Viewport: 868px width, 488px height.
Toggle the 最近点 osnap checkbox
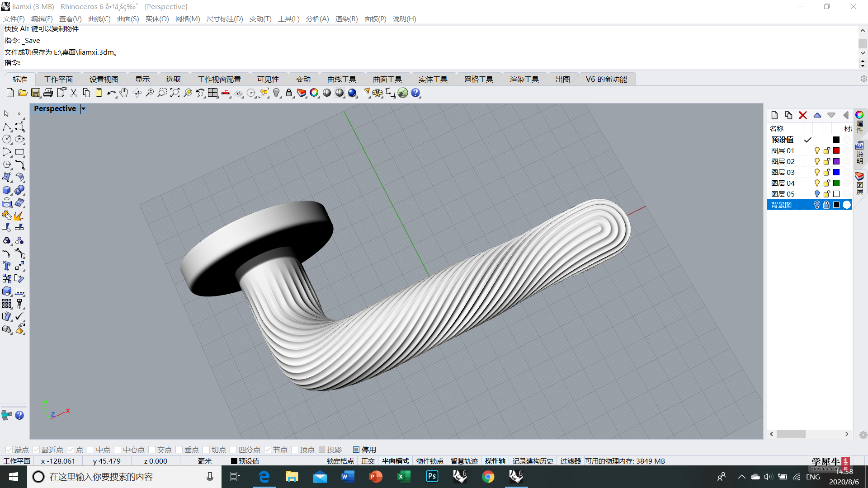(x=36, y=450)
